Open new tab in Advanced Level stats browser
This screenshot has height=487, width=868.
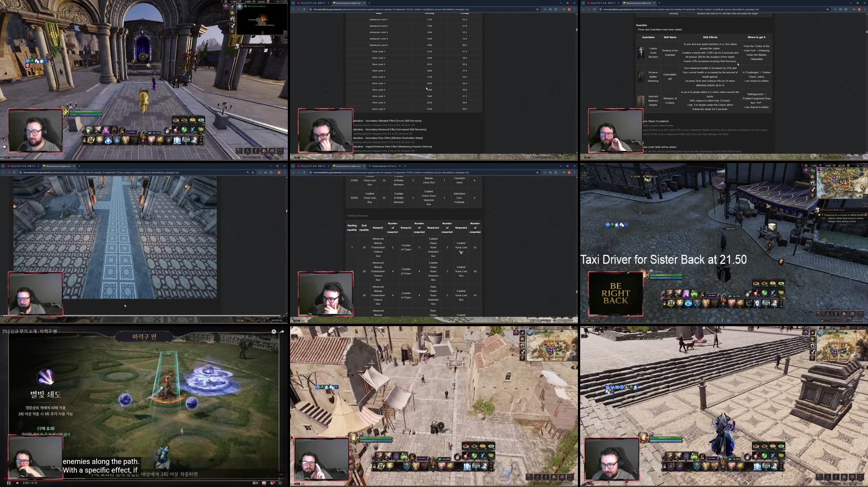tap(369, 3)
